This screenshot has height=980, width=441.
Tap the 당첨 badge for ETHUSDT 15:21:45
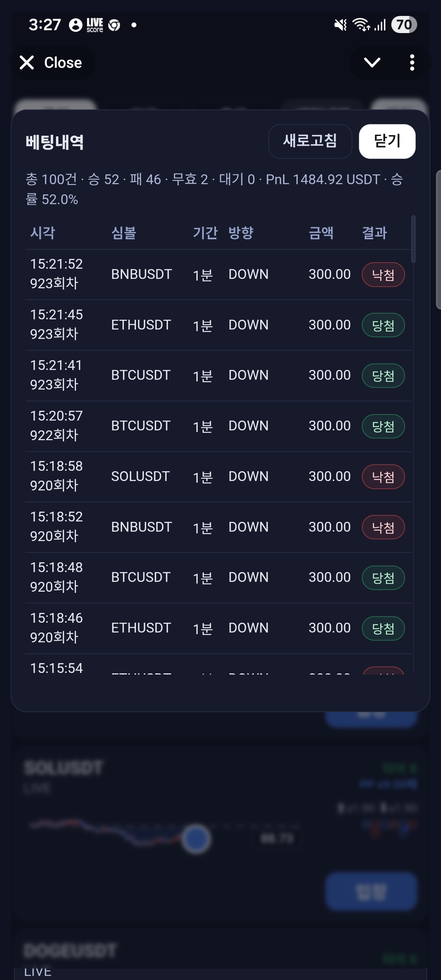(383, 325)
